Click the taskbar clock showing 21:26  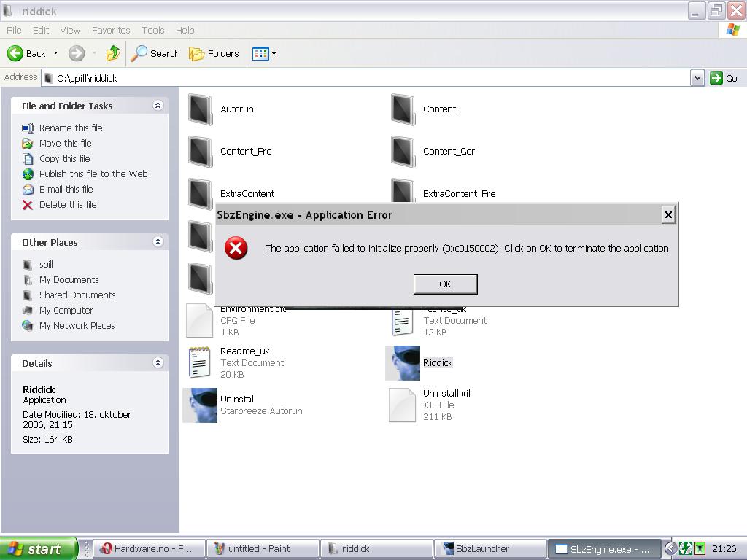click(724, 548)
